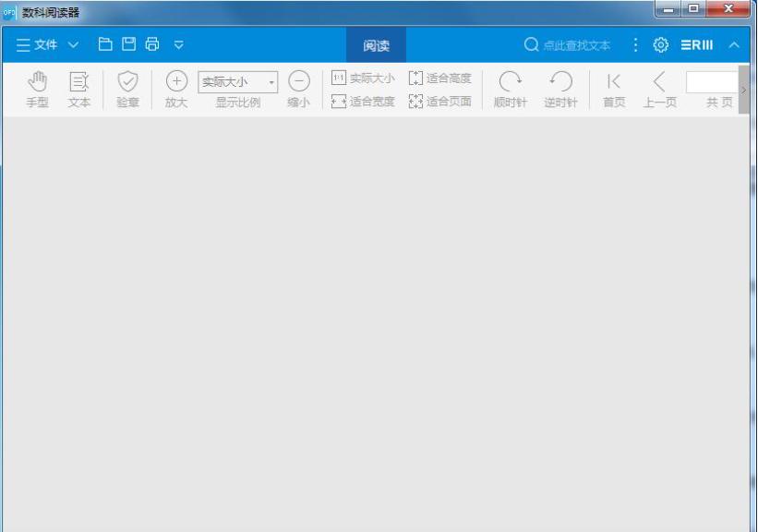Switch to the 阅读 tab
The width and height of the screenshot is (758, 532).
click(376, 45)
